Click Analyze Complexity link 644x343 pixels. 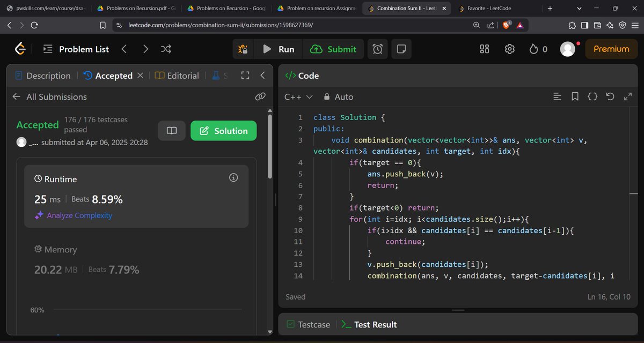pyautogui.click(x=74, y=215)
